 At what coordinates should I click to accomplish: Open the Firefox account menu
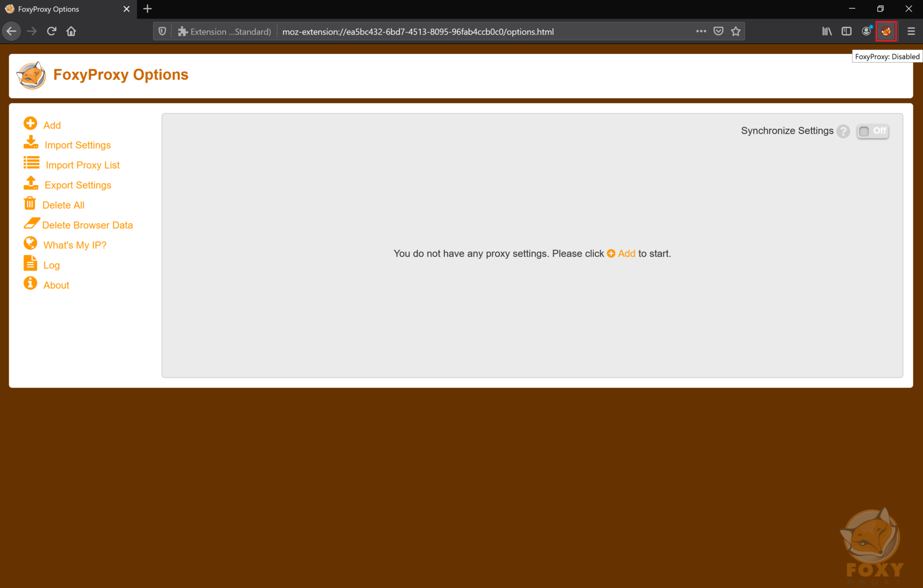tap(867, 31)
